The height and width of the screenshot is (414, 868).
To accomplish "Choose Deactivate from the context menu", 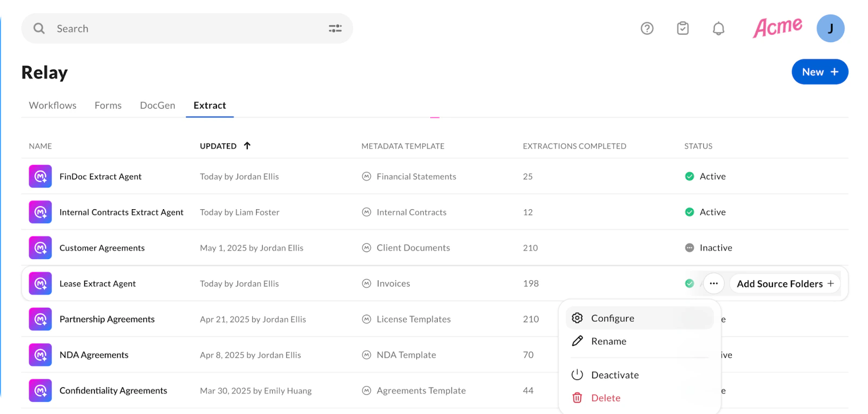I will point(640,375).
